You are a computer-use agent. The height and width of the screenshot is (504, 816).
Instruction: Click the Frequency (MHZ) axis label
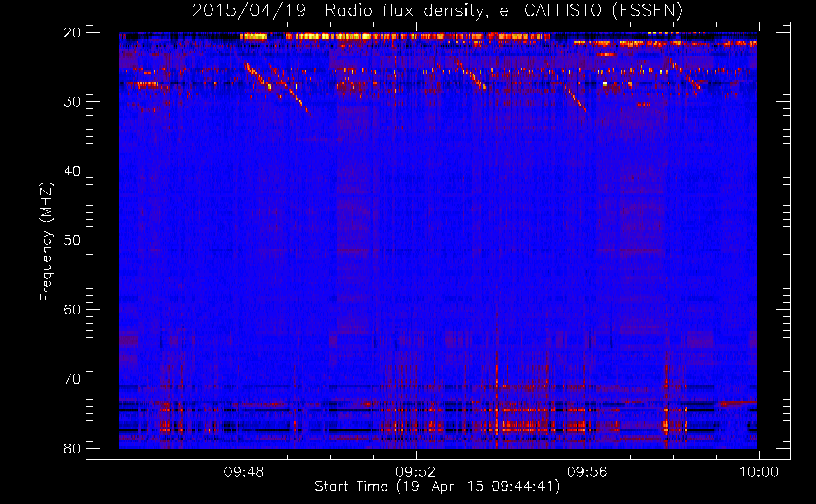[46, 242]
